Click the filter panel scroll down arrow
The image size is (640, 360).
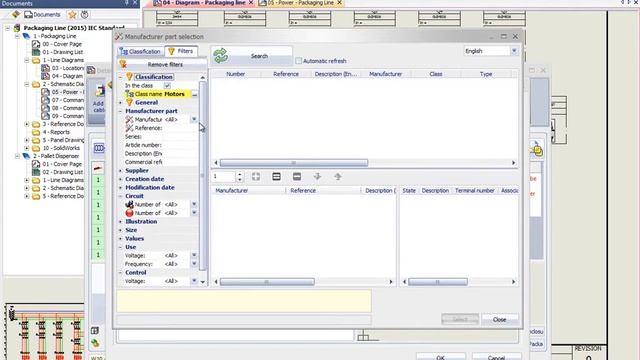tap(202, 282)
